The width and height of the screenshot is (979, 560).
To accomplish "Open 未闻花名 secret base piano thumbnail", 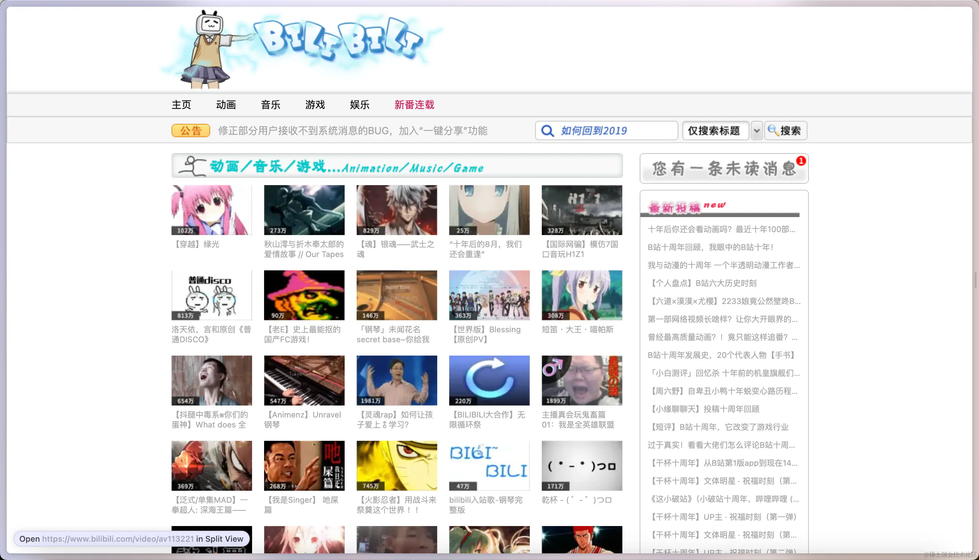I will [397, 295].
